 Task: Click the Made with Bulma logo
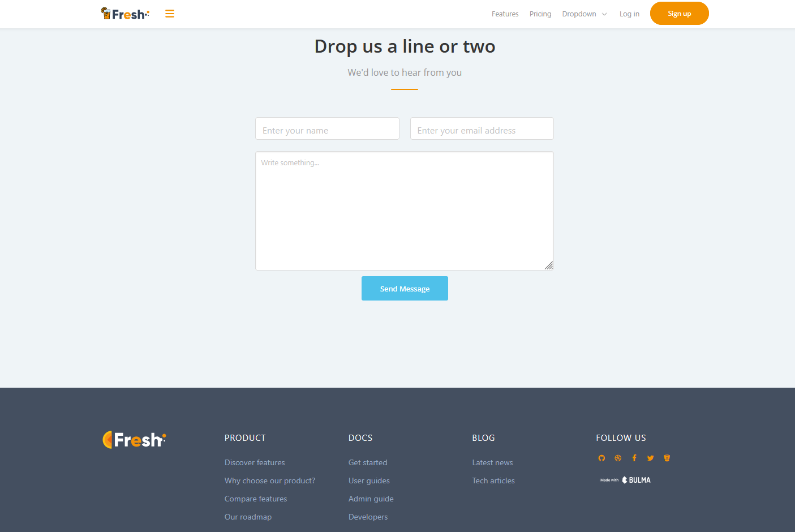pos(625,480)
